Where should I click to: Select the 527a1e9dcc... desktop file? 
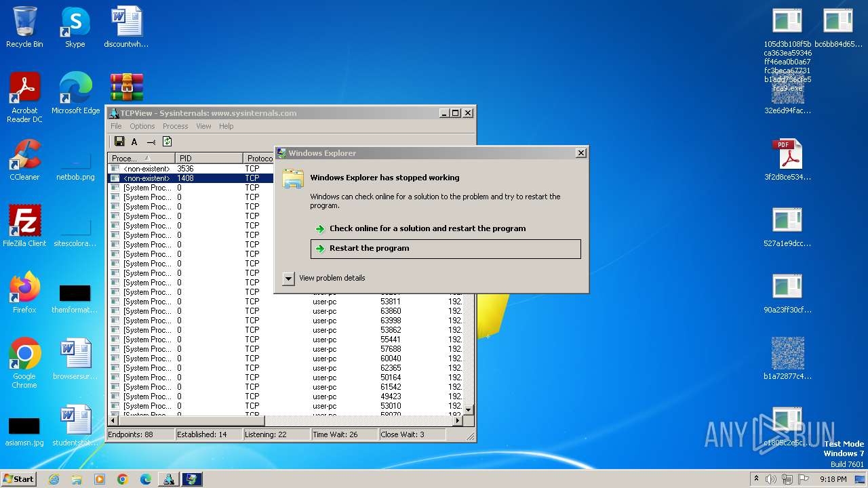click(787, 226)
